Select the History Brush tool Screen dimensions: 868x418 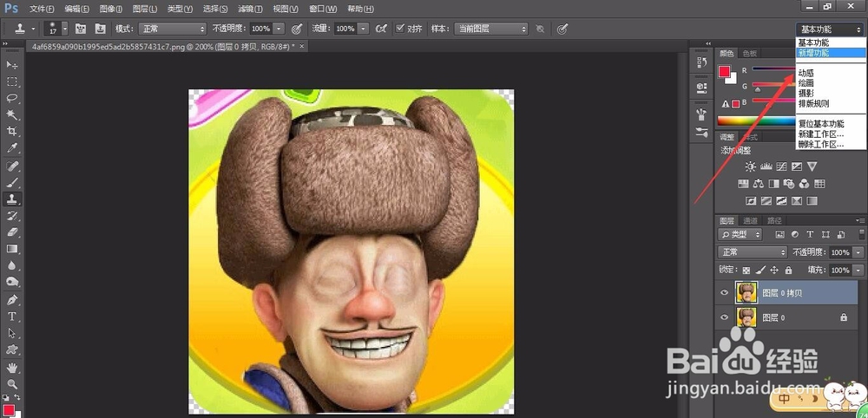pos(11,216)
